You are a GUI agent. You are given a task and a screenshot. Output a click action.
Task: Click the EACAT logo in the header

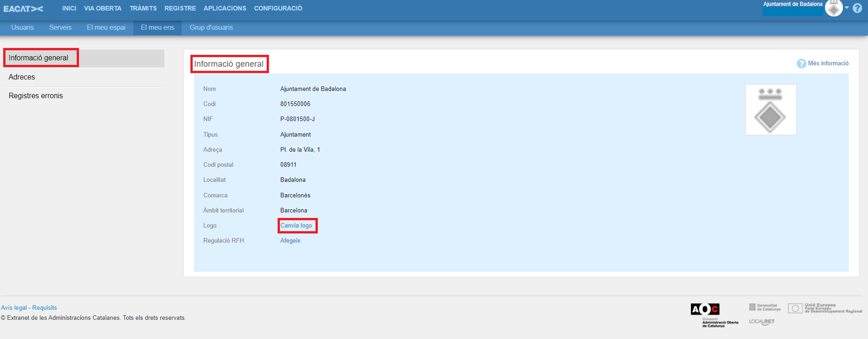(x=23, y=9)
